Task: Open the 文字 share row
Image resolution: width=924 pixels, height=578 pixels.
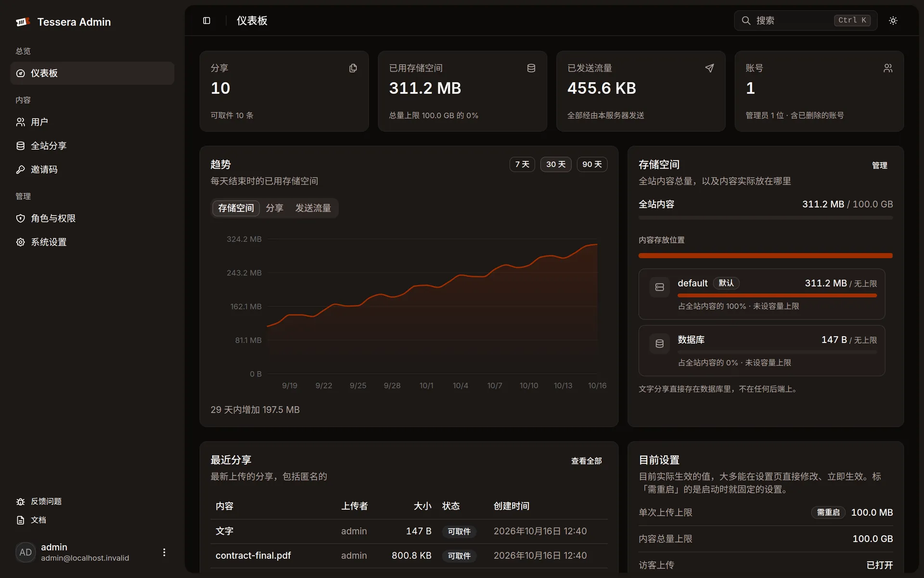Action: [409, 531]
